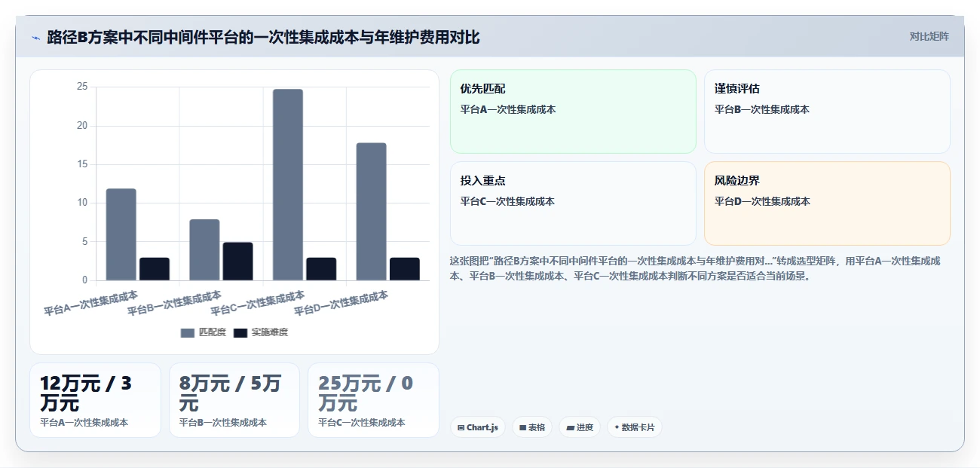This screenshot has height=468, width=980.
Task: Open the 8万元 / 5万元 stat card
Action: (x=234, y=400)
